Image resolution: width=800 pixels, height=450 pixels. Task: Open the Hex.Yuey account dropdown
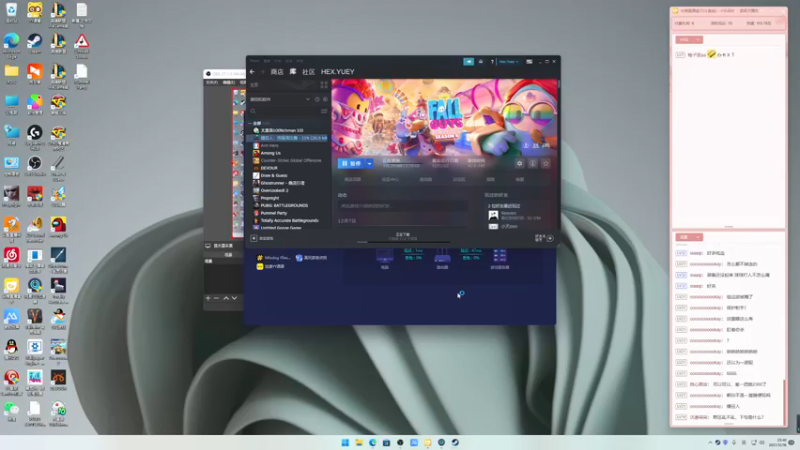tap(509, 62)
